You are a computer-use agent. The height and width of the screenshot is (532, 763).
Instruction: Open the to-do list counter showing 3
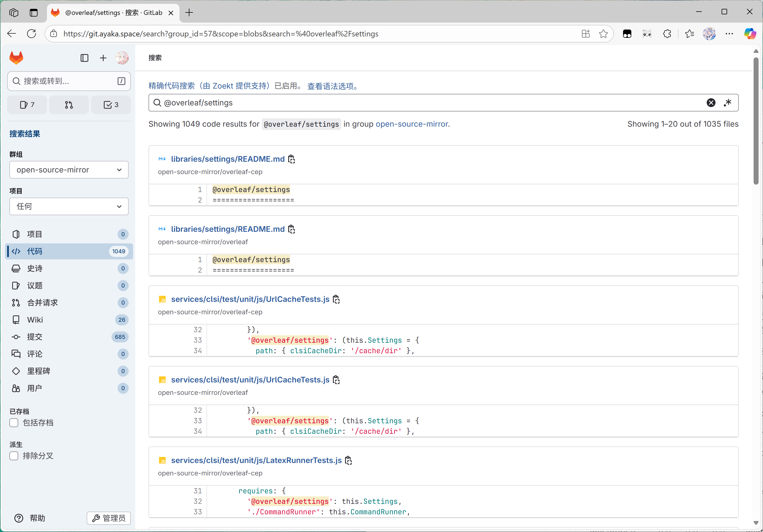pyautogui.click(x=111, y=105)
